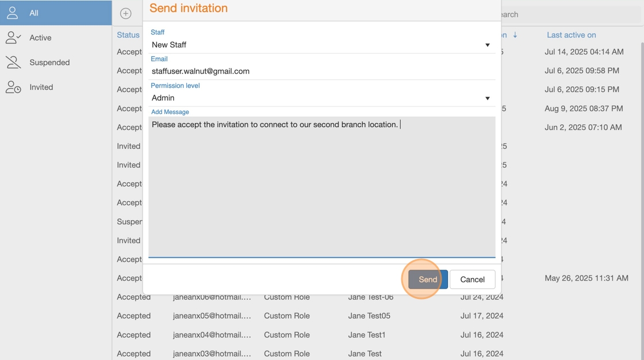Viewport: 644px width, 360px height.
Task: Show the Suspended users list
Action: click(49, 63)
